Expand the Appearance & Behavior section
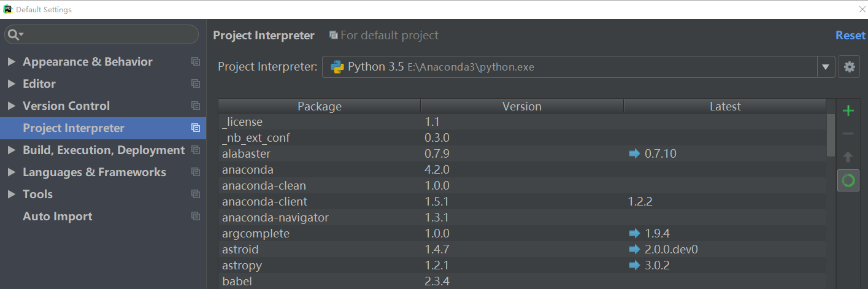Screen dimensions: 868x289 [11, 61]
